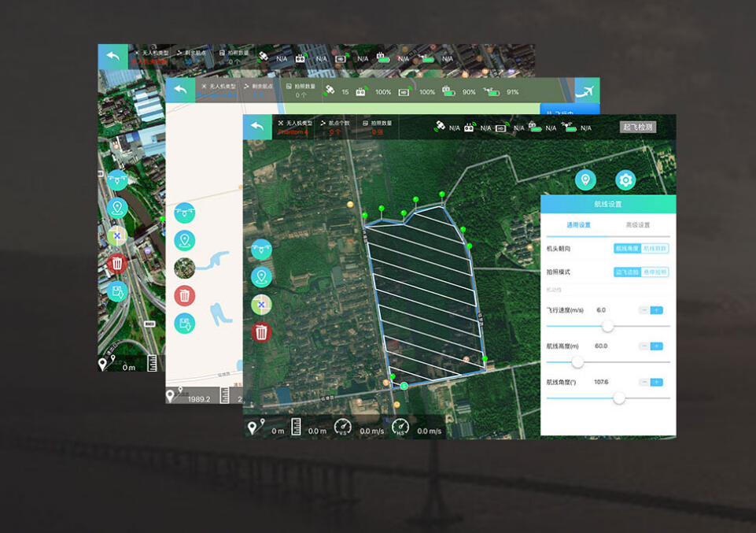Image resolution: width=756 pixels, height=533 pixels.
Task: Increase 航线角度 with the plus button
Action: tap(657, 382)
